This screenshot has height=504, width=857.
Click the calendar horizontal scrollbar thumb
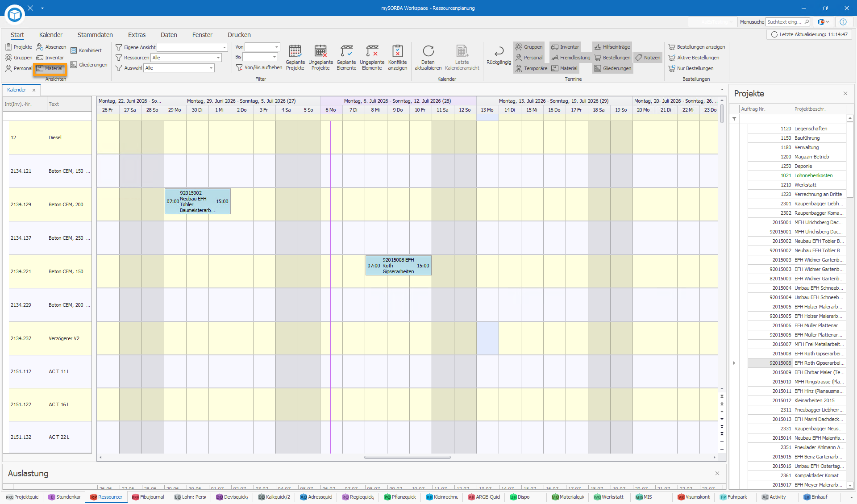[407, 457]
